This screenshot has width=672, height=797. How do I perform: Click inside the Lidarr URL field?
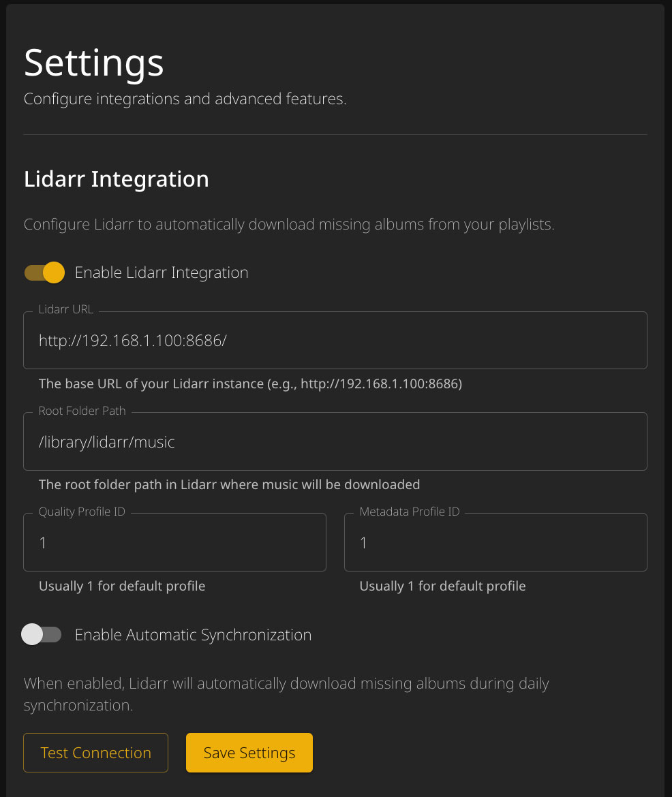pos(335,340)
